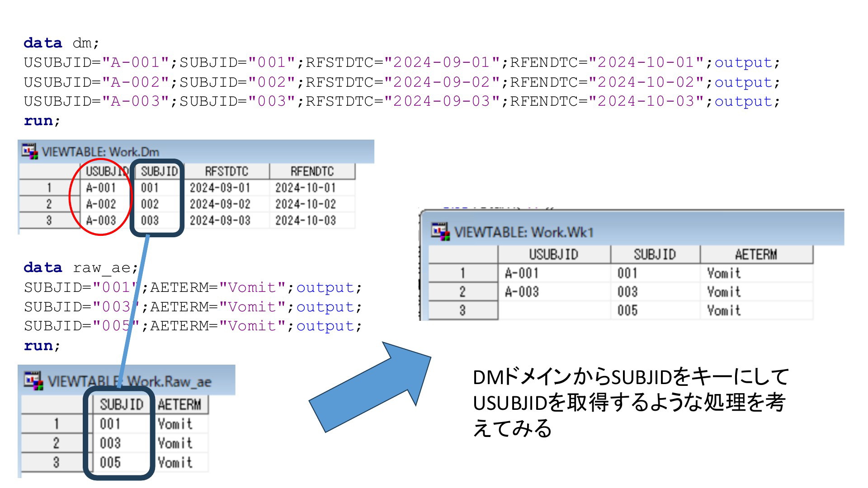Select AETERM column header in Work.Wk1
Image resolution: width=868 pixels, height=488 pixels.
756,254
